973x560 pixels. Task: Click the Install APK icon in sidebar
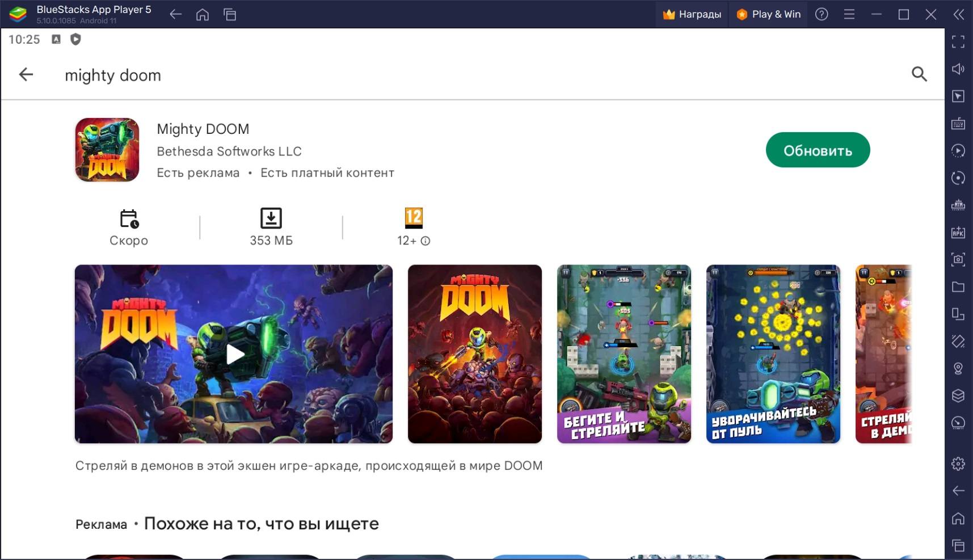[958, 232]
